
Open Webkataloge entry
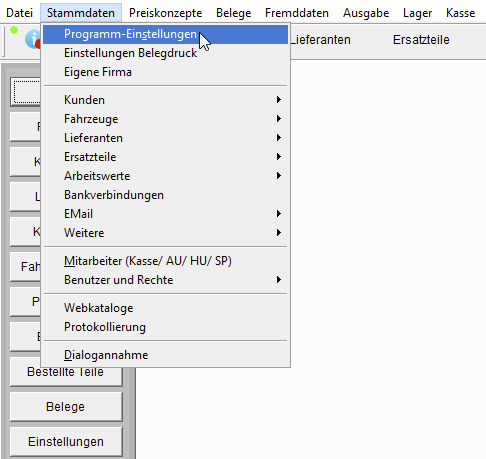pyautogui.click(x=165, y=308)
